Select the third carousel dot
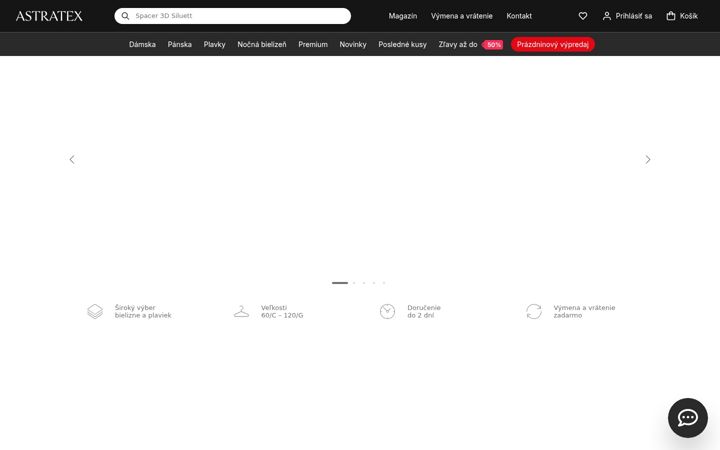This screenshot has width=720, height=450. click(x=364, y=283)
